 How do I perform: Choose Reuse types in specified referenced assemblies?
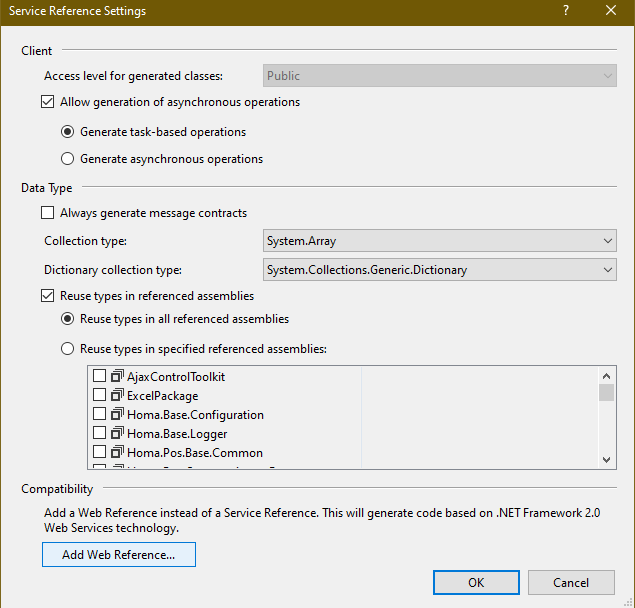click(67, 349)
